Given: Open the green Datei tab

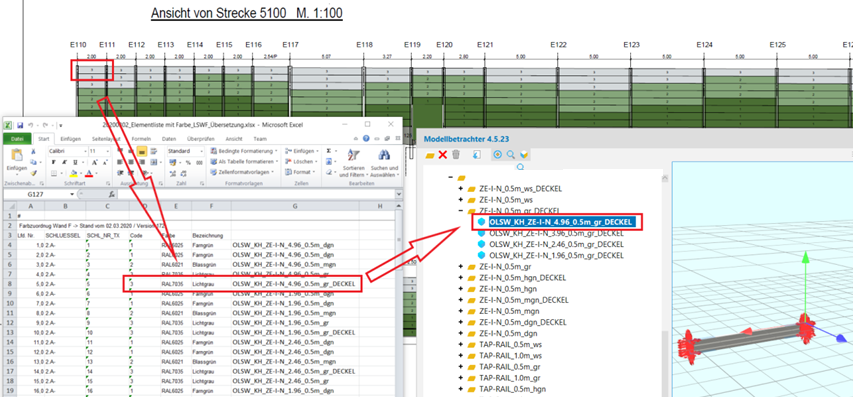Looking at the screenshot, I should point(17,139).
